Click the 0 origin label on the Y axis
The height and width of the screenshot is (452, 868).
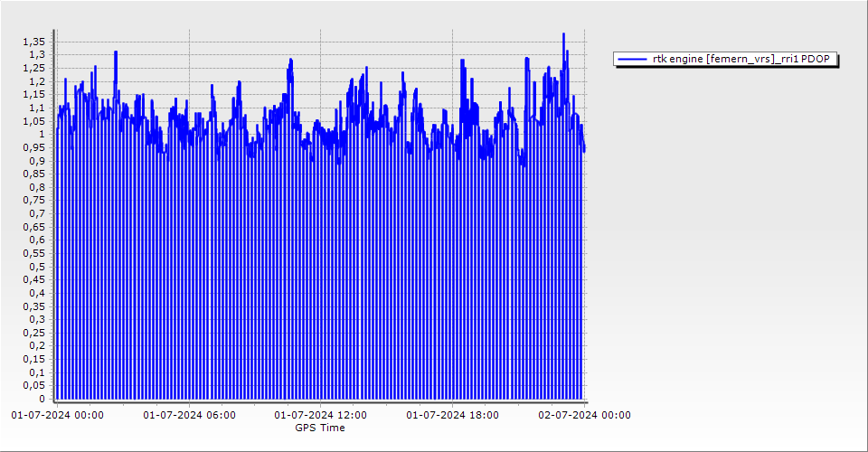pyautogui.click(x=42, y=399)
